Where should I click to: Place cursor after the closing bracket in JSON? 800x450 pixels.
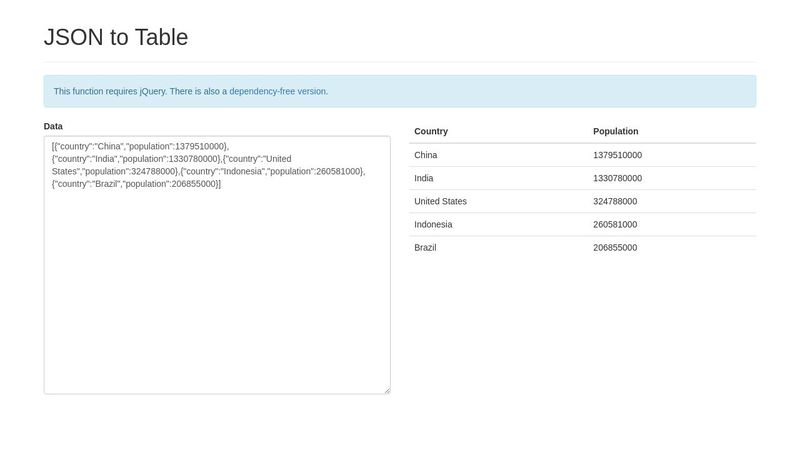click(222, 184)
